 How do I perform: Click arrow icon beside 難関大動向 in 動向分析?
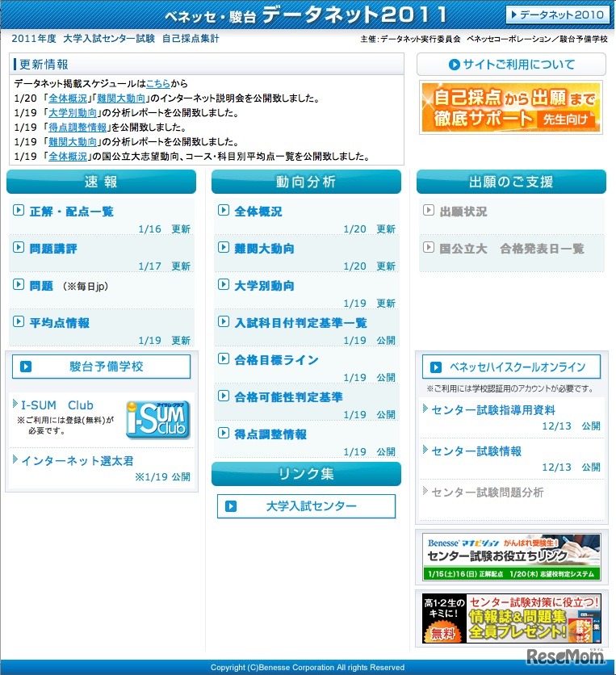224,248
